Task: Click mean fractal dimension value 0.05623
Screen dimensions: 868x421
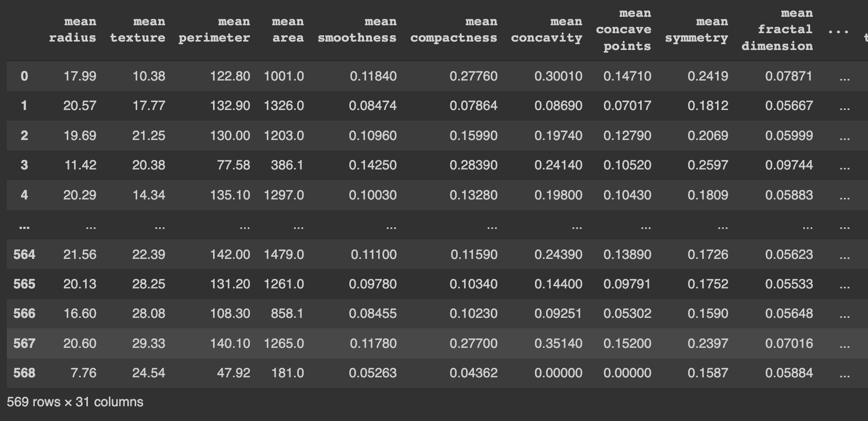Action: click(789, 255)
